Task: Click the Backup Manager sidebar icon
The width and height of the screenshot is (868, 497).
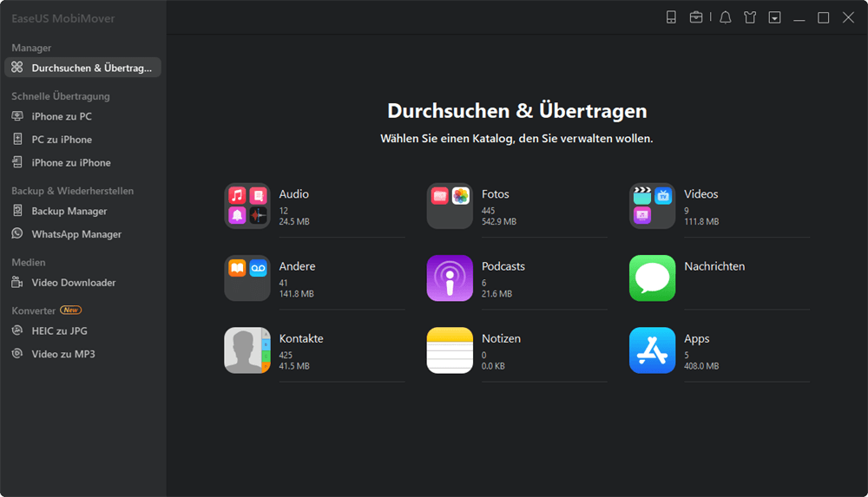Action: (x=17, y=211)
